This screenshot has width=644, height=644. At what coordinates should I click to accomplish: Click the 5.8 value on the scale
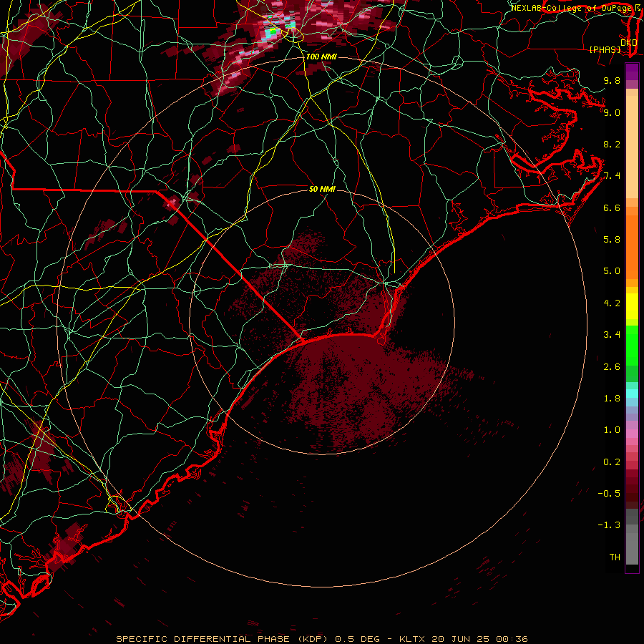click(x=612, y=240)
